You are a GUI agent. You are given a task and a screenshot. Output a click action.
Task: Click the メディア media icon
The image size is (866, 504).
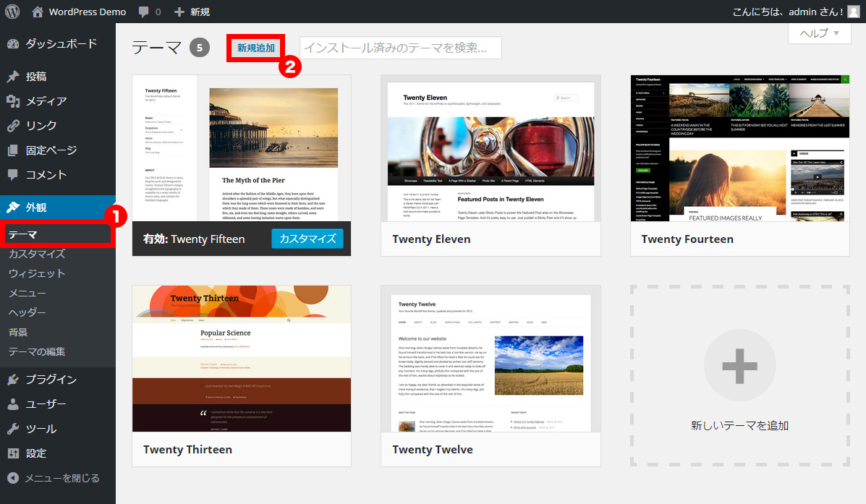coord(13,101)
